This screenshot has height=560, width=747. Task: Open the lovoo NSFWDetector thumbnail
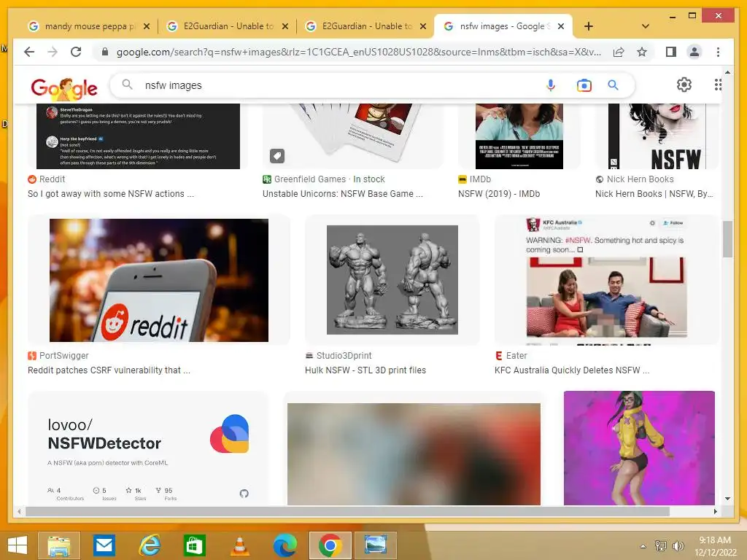coord(148,448)
